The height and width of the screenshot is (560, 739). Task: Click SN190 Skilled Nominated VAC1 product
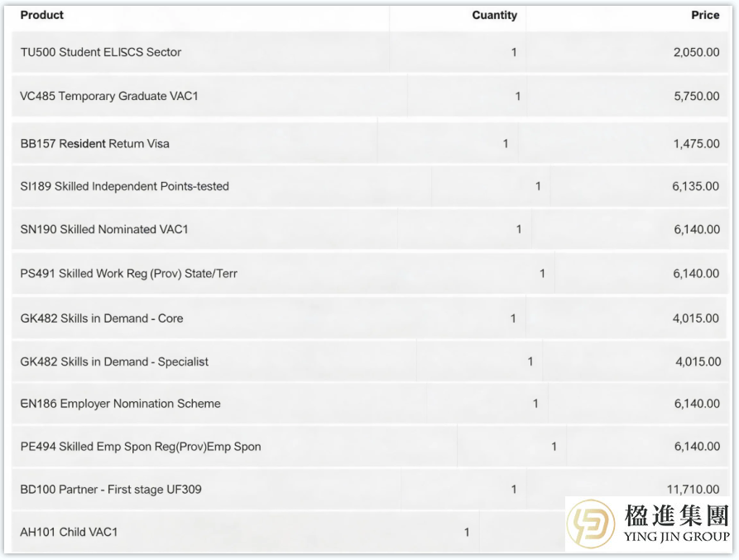104,229
